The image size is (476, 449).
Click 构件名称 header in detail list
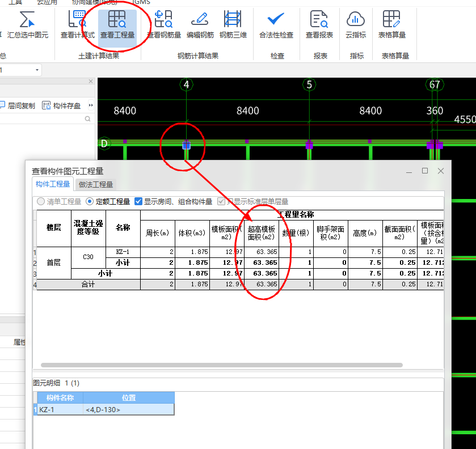[60, 398]
